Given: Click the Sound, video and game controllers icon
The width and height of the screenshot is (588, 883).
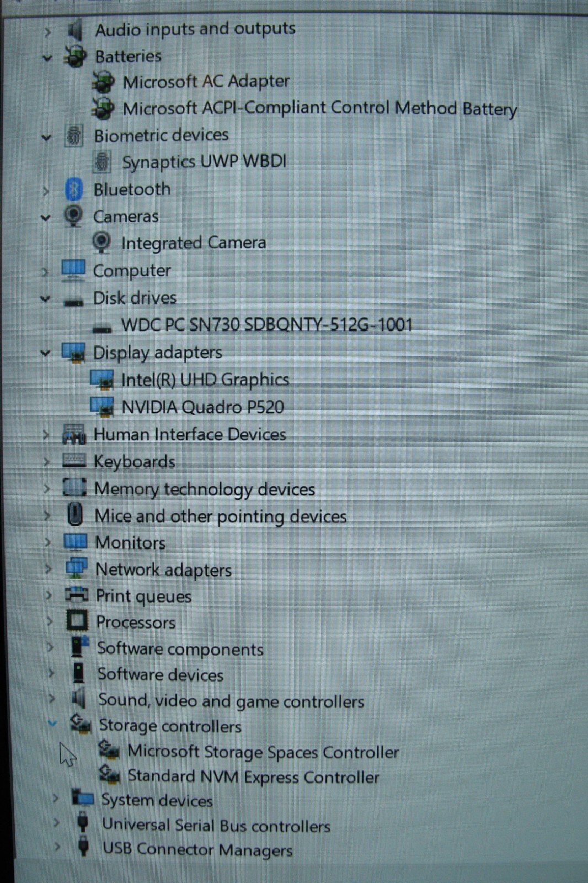Looking at the screenshot, I should pyautogui.click(x=79, y=698).
